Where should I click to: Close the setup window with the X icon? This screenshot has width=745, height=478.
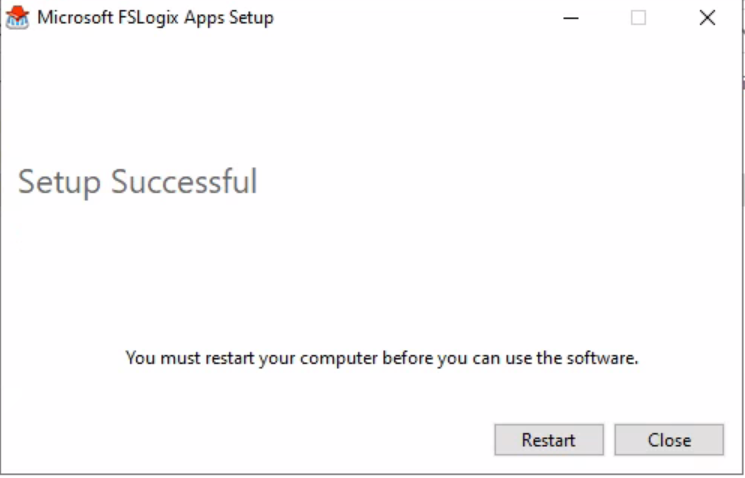707,18
